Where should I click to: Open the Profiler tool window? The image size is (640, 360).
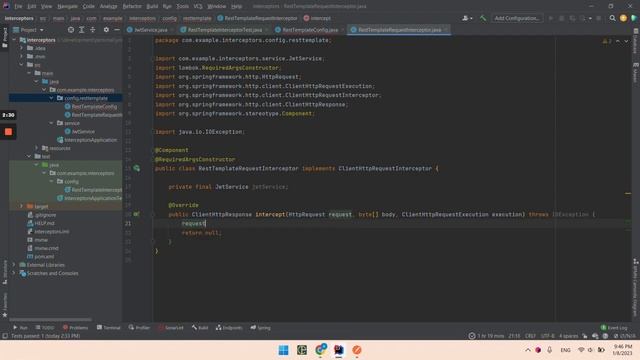[139, 328]
